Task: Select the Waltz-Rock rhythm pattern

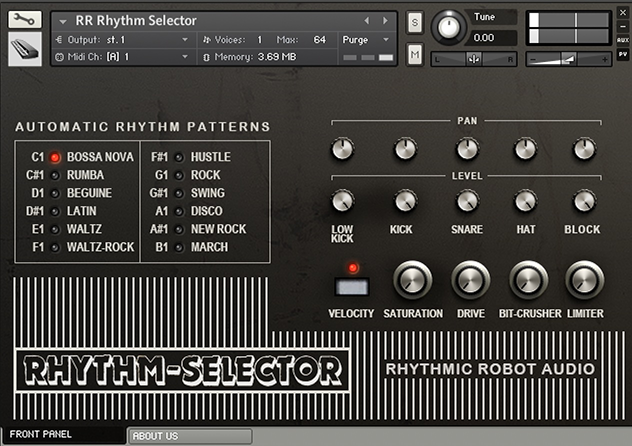Action: tap(54, 247)
